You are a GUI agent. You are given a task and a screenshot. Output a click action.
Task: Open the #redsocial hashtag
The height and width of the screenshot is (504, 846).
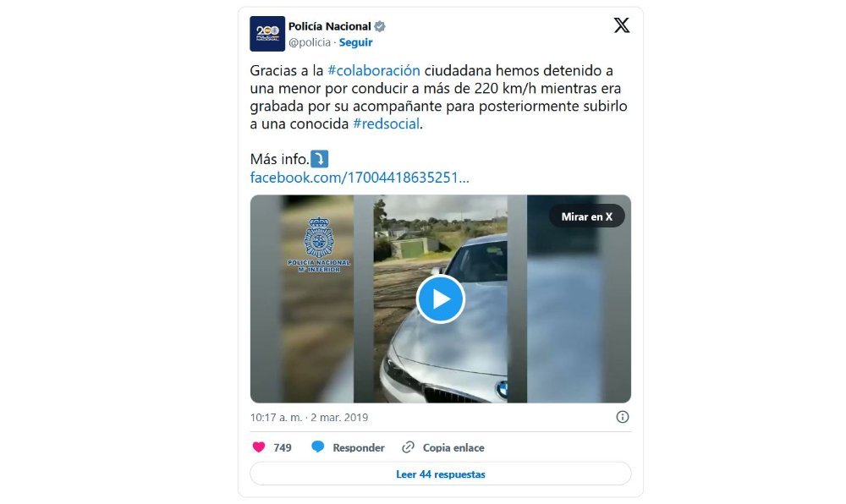point(387,124)
